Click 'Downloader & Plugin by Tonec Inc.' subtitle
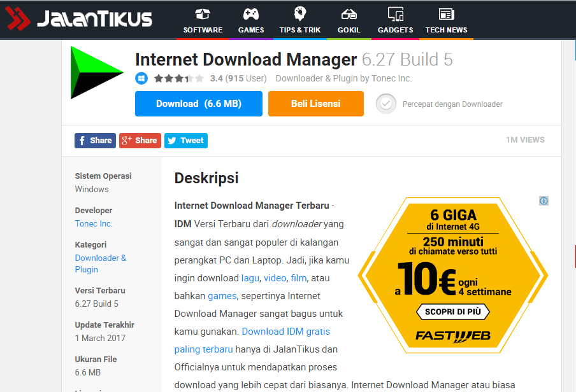The height and width of the screenshot is (392, 576). (x=344, y=78)
